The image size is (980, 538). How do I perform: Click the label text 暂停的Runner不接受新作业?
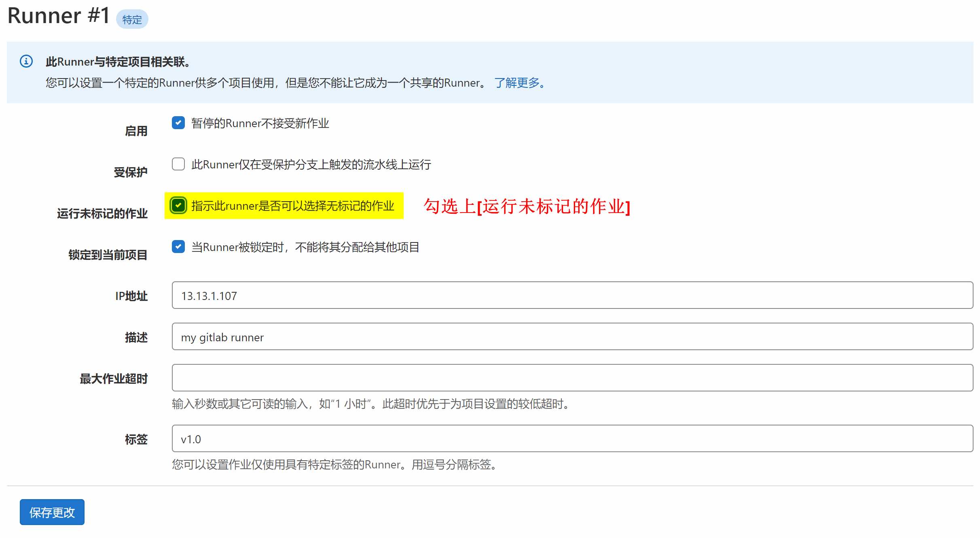coord(260,123)
